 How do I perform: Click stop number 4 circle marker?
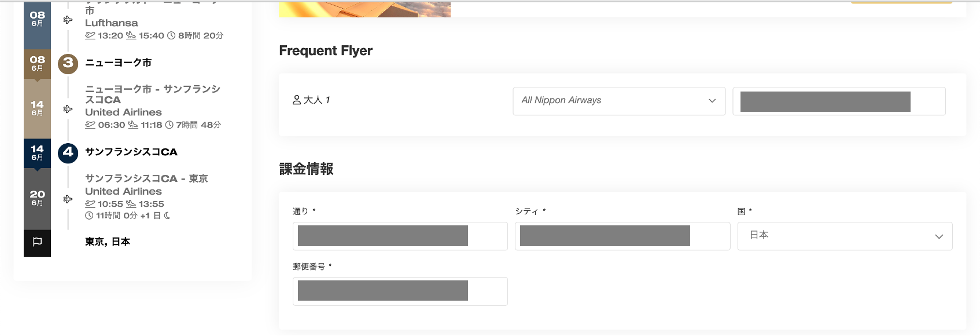tap(68, 152)
